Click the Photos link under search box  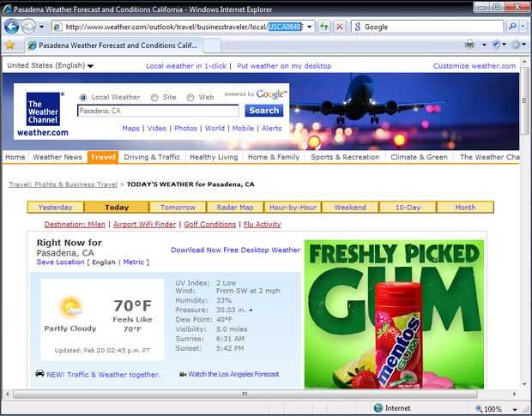coord(185,128)
